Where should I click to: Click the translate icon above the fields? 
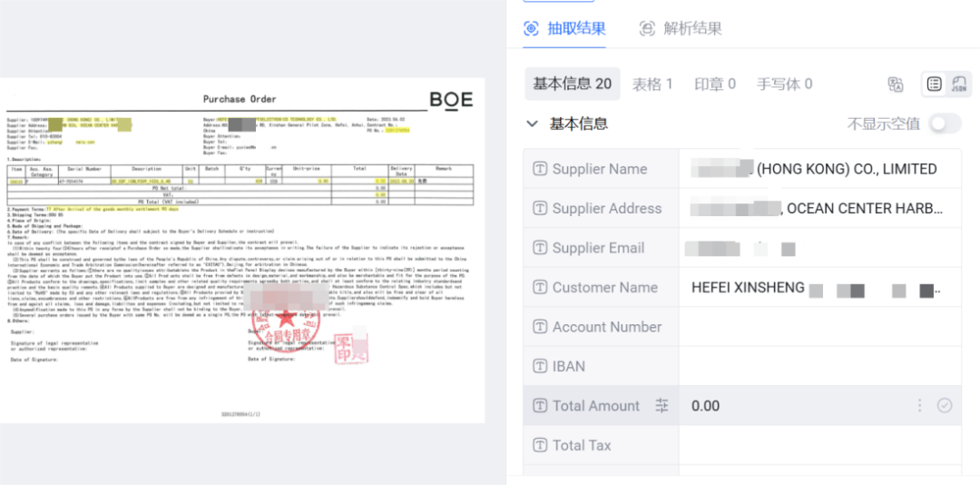click(896, 84)
